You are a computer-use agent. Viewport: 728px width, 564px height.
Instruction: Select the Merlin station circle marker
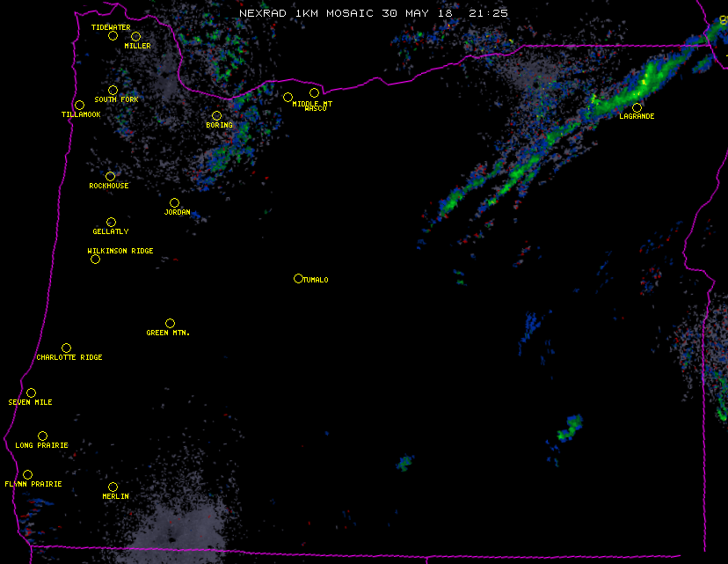click(113, 487)
